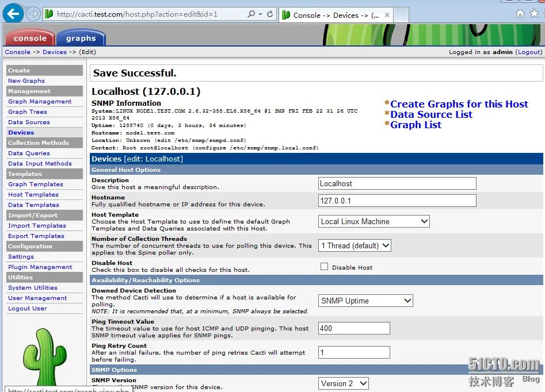Click the Hostname input field

(x=397, y=201)
